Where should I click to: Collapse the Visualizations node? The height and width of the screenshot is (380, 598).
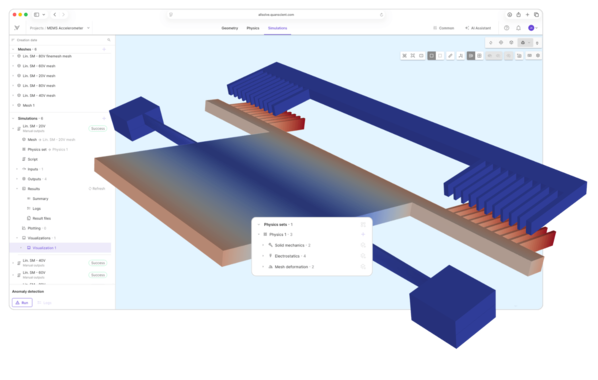click(x=17, y=238)
